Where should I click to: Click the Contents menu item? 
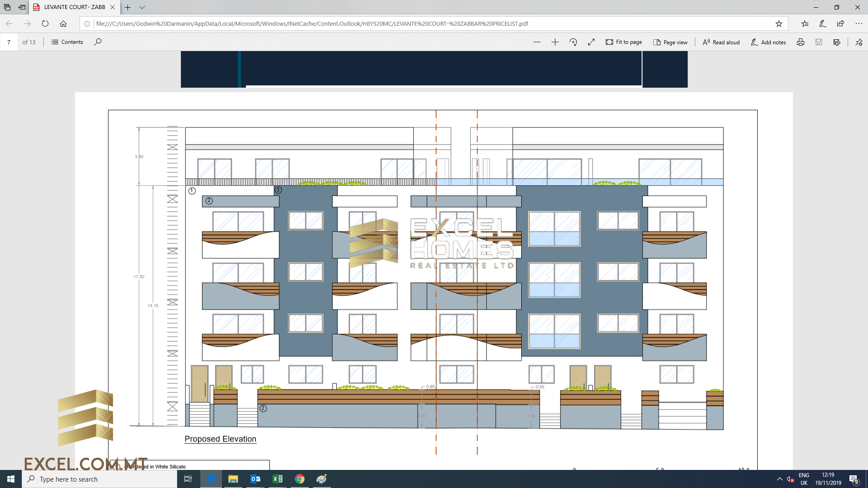coord(71,42)
